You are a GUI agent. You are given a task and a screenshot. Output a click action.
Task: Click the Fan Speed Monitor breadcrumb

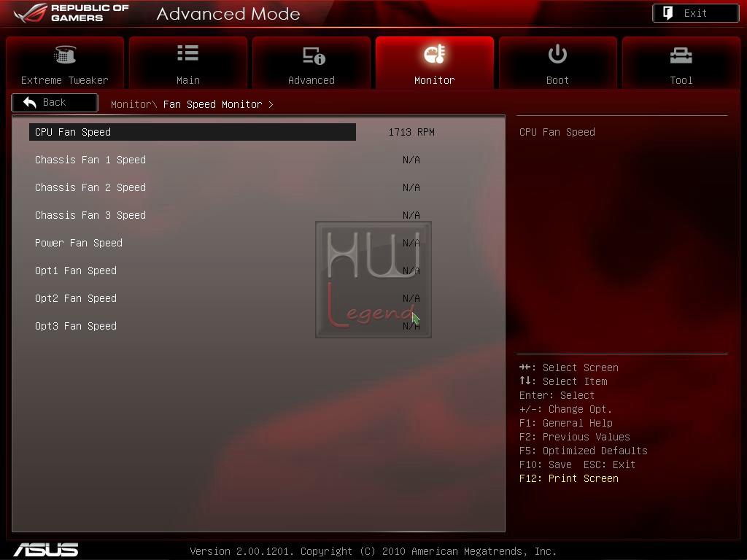212,104
